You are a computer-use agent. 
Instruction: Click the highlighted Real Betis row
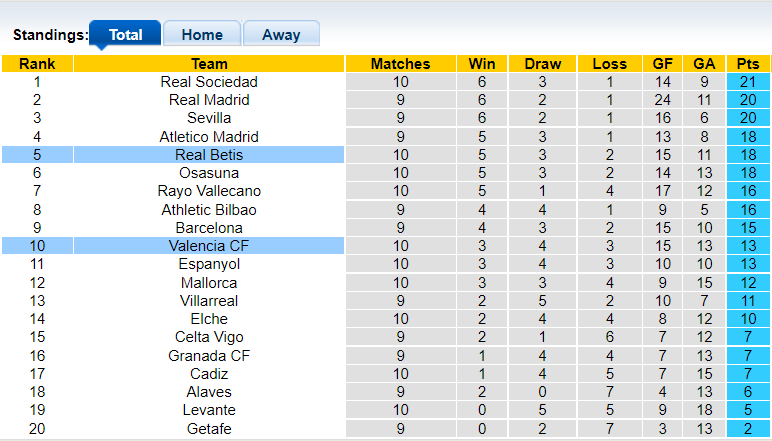click(x=209, y=155)
